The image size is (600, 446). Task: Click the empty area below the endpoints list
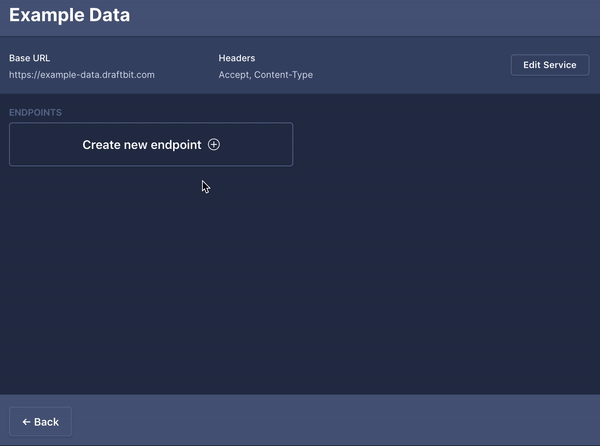300,290
